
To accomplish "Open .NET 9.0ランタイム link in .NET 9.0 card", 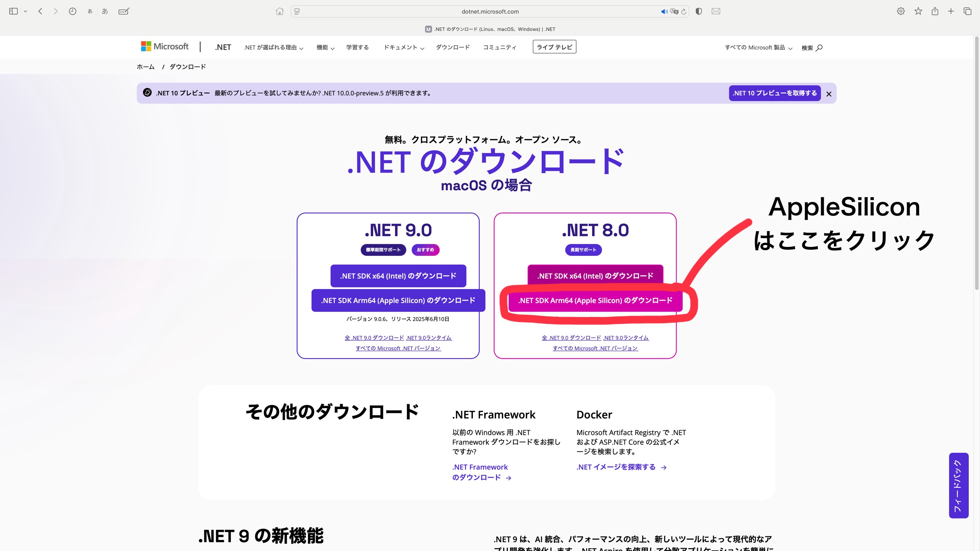I will pos(429,338).
